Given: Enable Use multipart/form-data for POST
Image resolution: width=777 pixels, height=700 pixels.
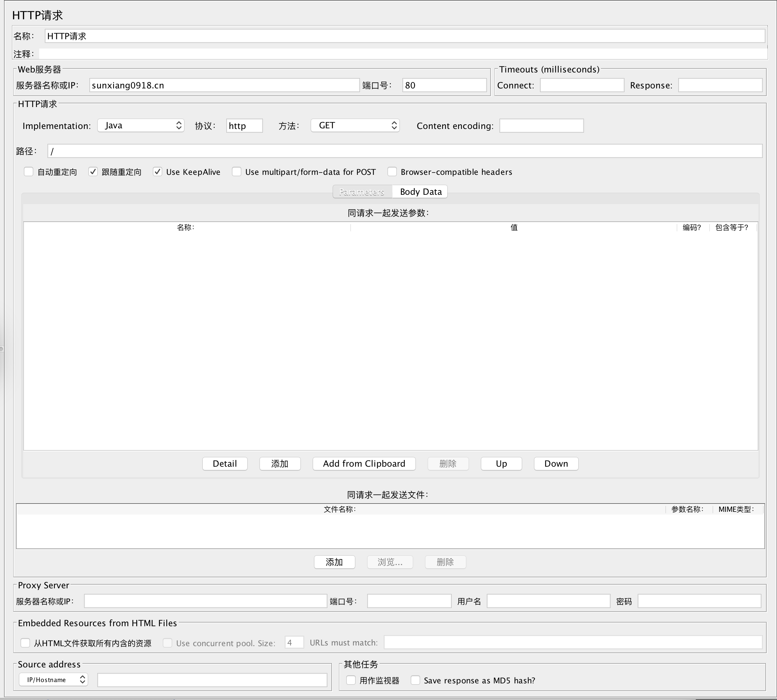Looking at the screenshot, I should 237,172.
